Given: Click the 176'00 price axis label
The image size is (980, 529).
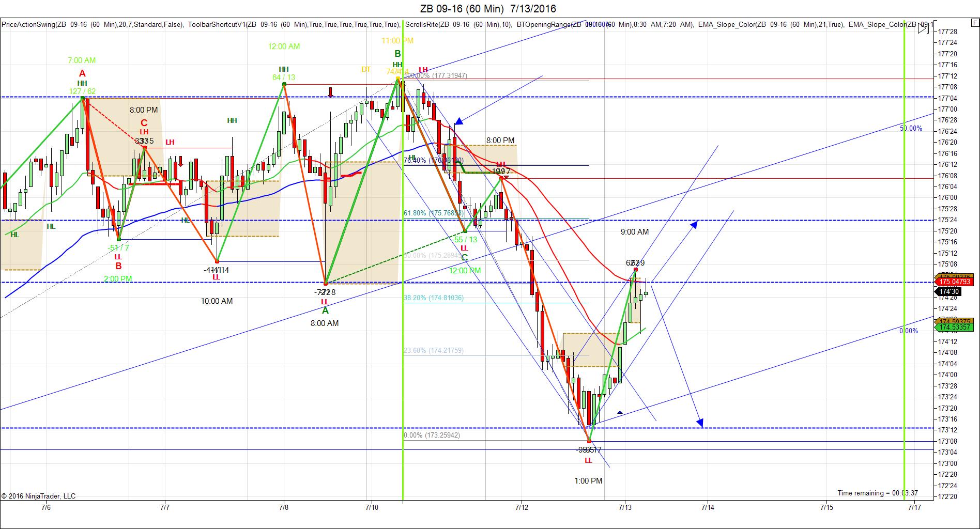Looking at the screenshot, I should click(x=948, y=198).
